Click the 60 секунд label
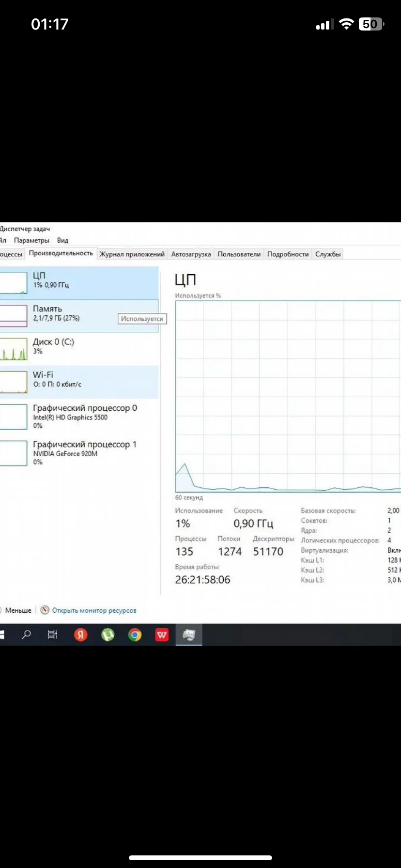The height and width of the screenshot is (868, 401). click(x=189, y=497)
